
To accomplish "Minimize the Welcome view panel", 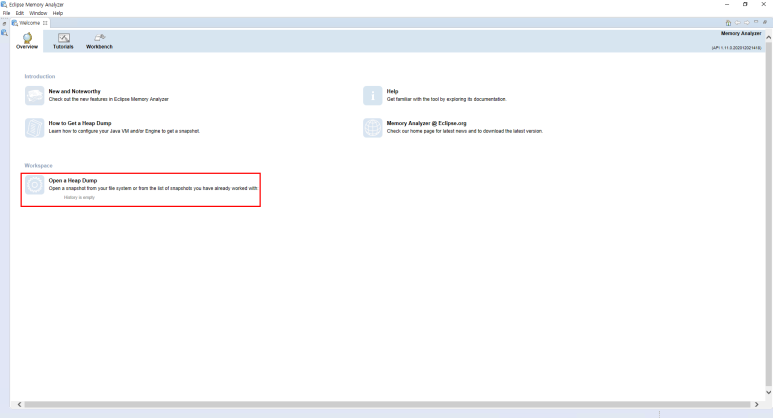I will [x=756, y=22].
